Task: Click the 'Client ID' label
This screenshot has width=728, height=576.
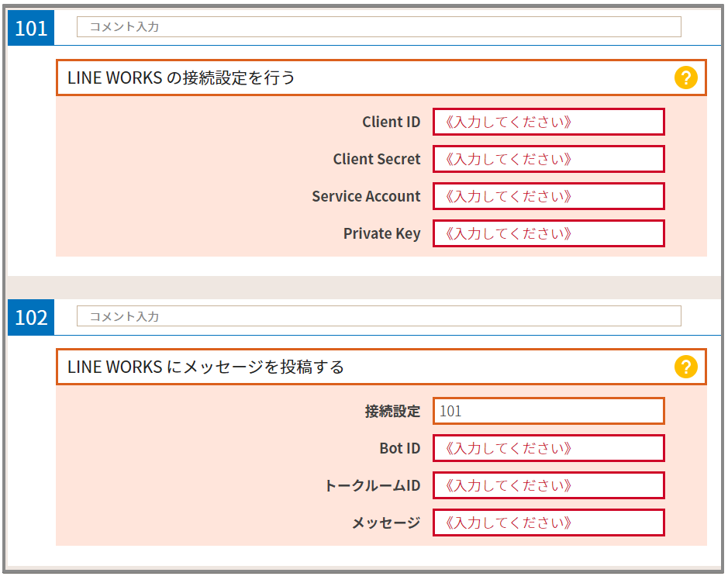Action: pos(392,122)
